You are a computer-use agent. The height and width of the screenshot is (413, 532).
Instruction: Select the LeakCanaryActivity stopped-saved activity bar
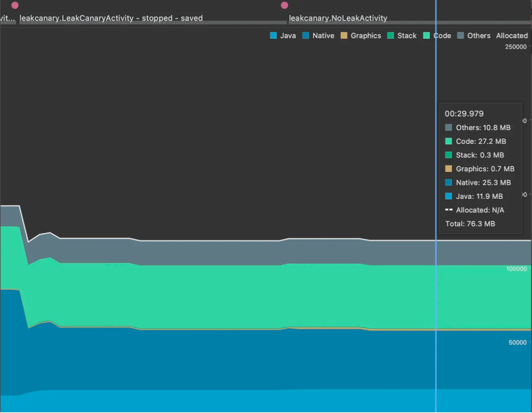point(153,22)
